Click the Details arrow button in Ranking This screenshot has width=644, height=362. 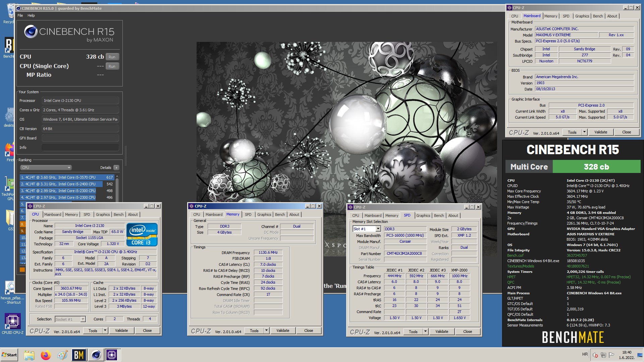116,168
